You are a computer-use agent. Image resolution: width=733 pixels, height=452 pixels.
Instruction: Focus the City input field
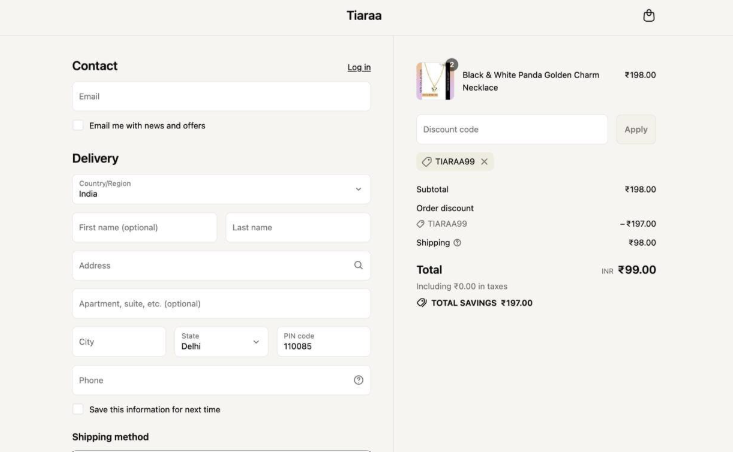119,342
